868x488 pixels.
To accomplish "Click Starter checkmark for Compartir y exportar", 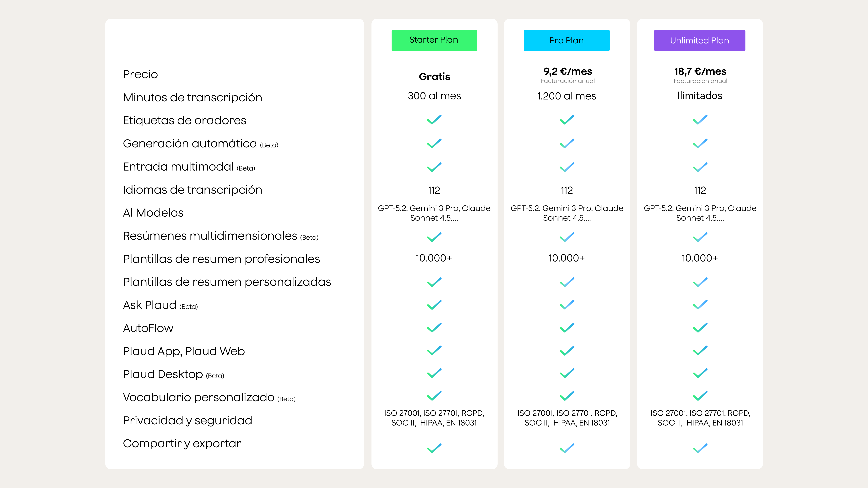I will (x=434, y=448).
